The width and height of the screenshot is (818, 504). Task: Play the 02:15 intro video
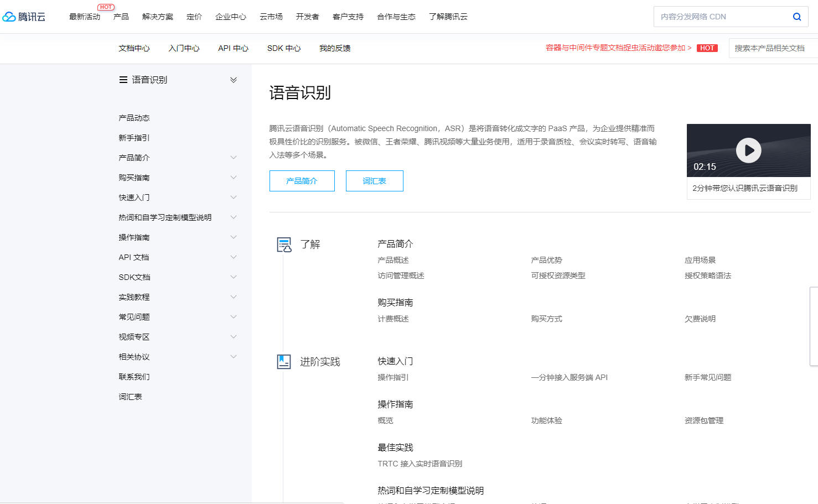(748, 150)
